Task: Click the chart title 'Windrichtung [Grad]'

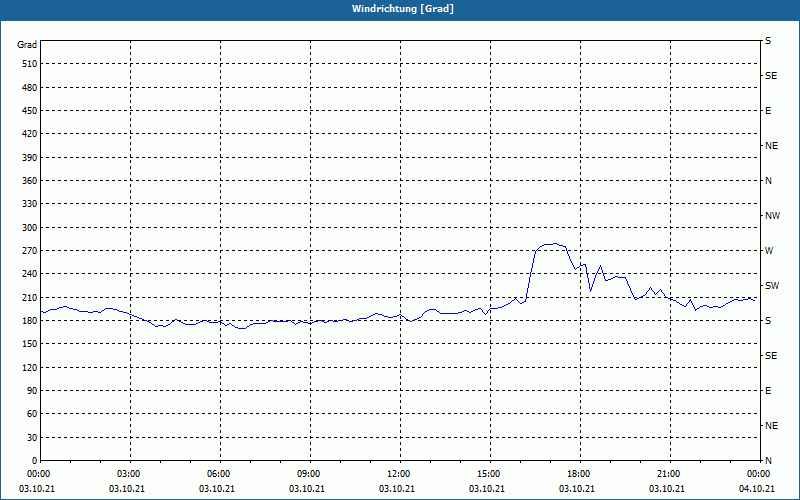Action: pyautogui.click(x=403, y=9)
